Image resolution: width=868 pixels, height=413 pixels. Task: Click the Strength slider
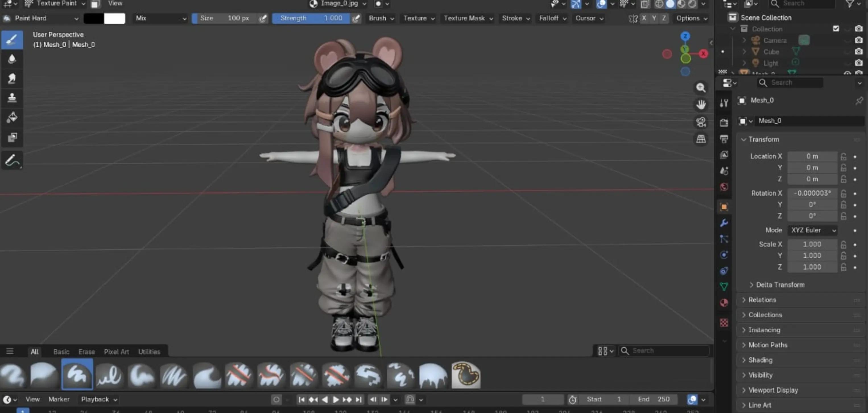click(x=311, y=18)
